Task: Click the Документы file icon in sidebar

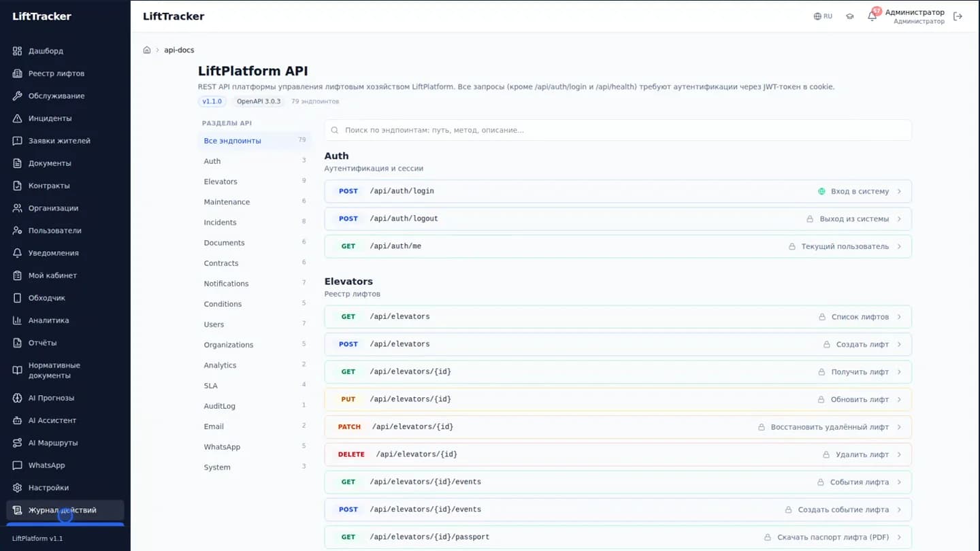Action: tap(18, 163)
